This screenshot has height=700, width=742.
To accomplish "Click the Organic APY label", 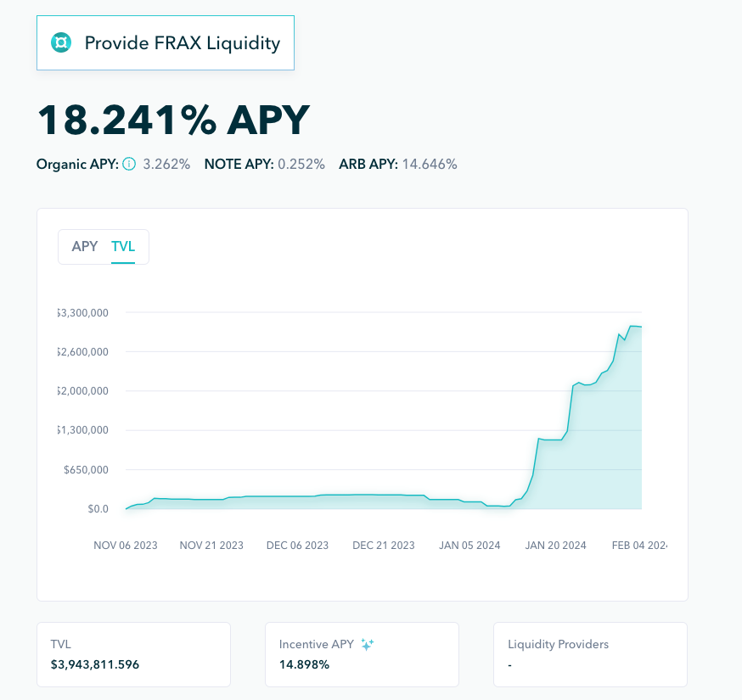I will (77, 164).
